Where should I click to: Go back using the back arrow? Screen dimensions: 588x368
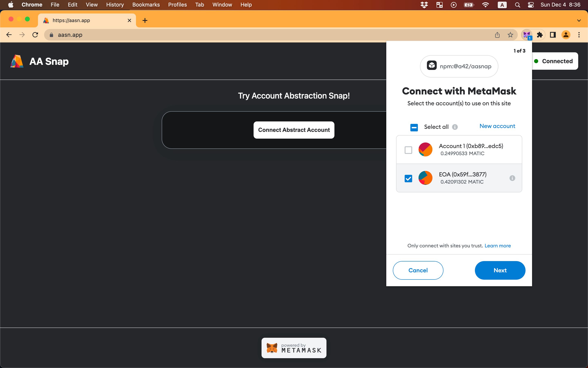[9, 35]
